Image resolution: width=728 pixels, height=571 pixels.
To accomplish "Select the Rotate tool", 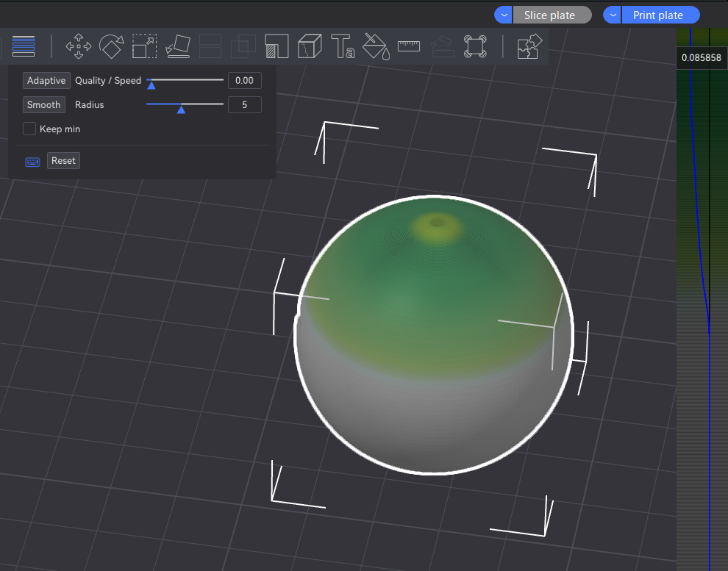I will coord(111,46).
